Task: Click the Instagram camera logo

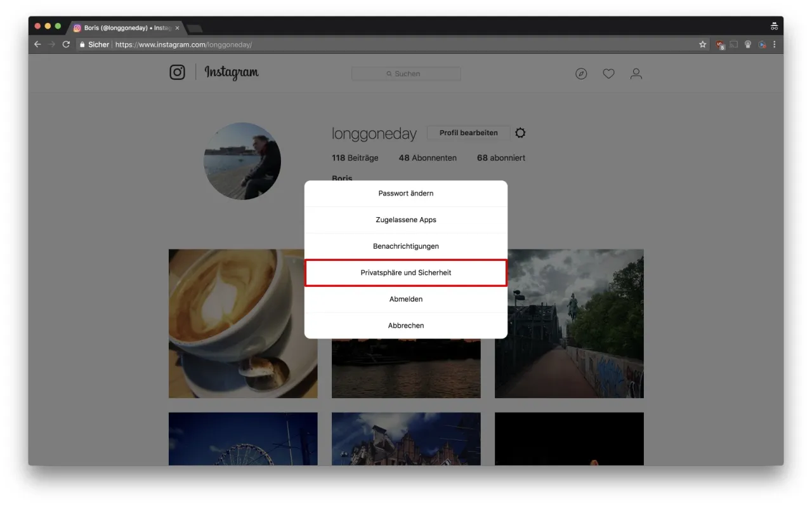Action: tap(177, 72)
